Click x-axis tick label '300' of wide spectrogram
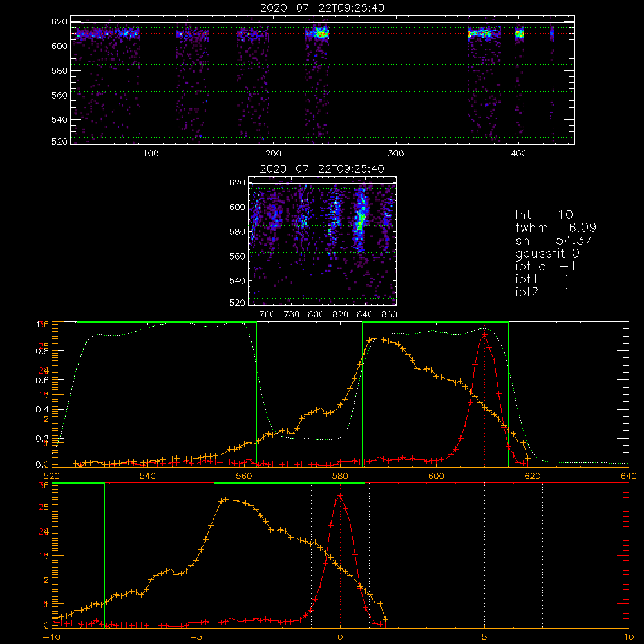644x644 pixels. 396,154
